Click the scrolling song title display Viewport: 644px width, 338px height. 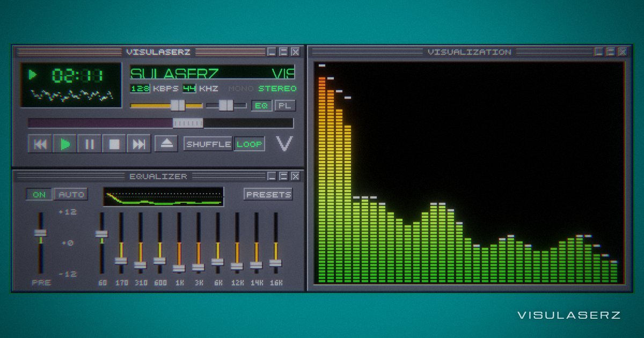(213, 73)
